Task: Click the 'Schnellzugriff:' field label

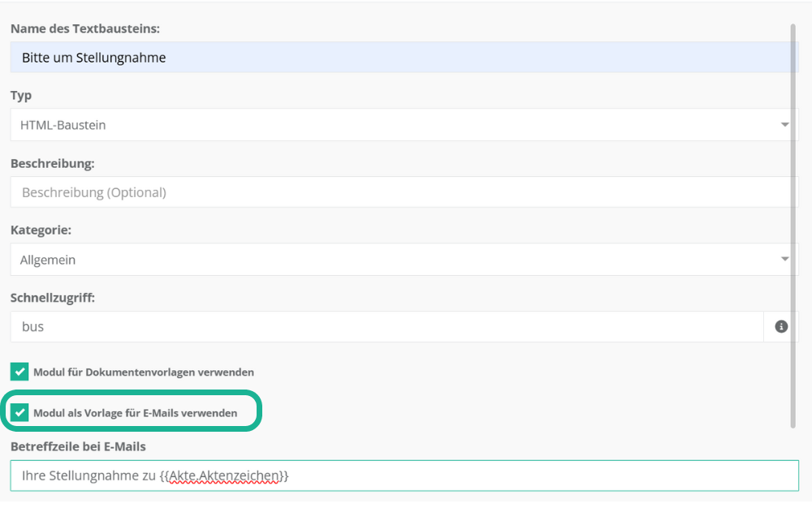Action: coord(53,298)
